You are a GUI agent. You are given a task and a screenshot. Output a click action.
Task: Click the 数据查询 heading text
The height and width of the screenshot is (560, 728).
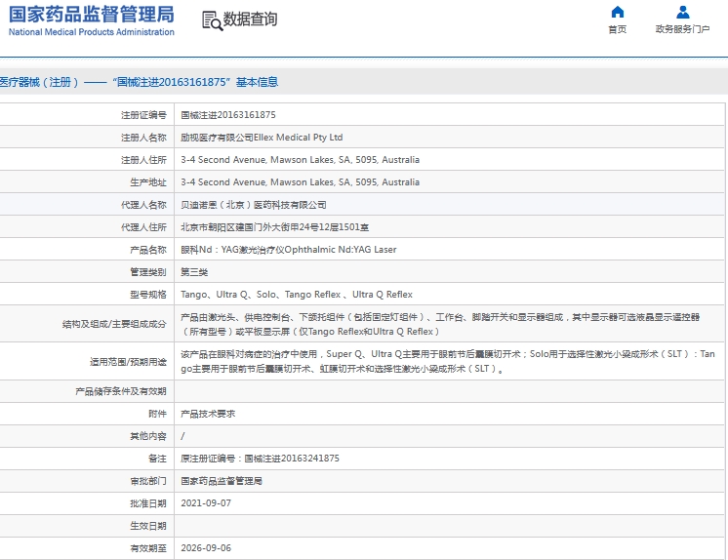tap(250, 20)
